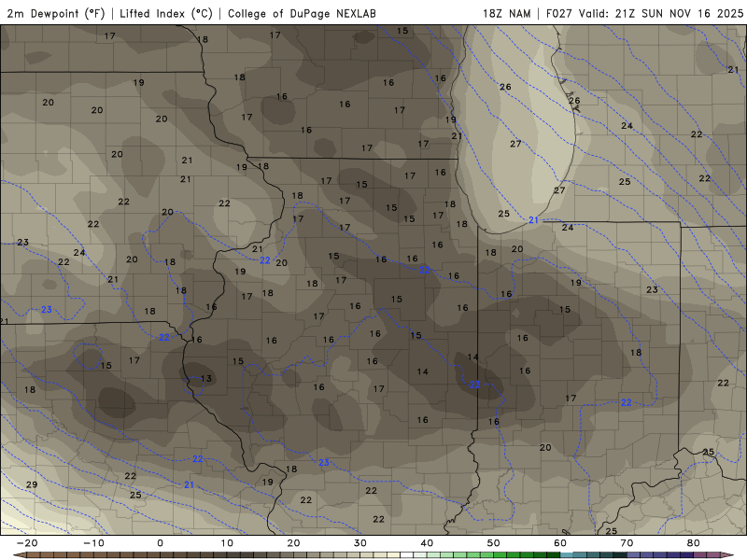
Task: Click the "Lifted Index (°C)" title text
Action: tap(166, 13)
